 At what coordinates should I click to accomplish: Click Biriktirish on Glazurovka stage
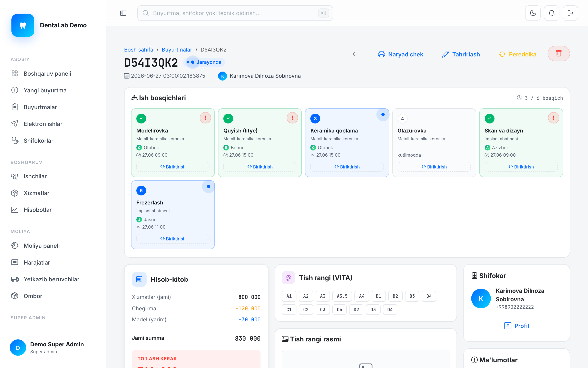(434, 167)
